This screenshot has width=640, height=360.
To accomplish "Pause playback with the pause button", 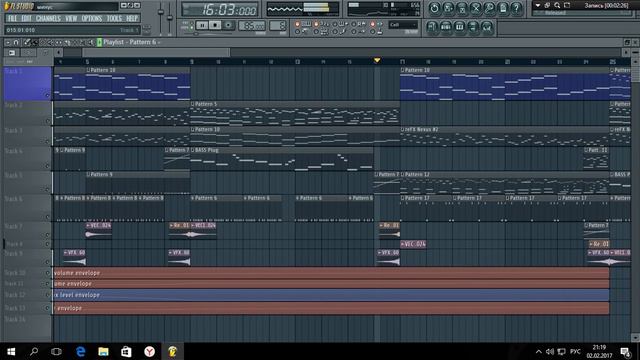I will tap(202, 25).
